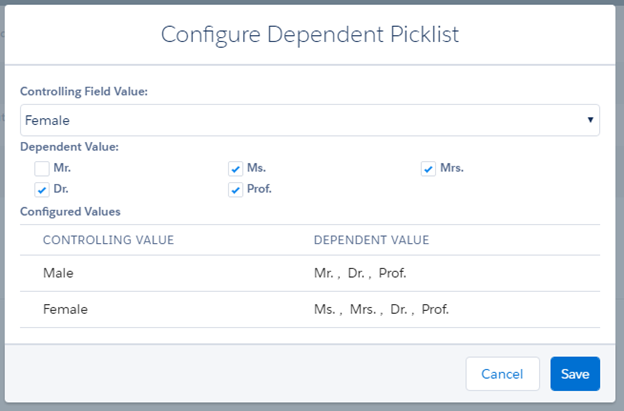The width and height of the screenshot is (624, 411).
Task: Click the dropdown arrow beside Female
Action: click(591, 120)
